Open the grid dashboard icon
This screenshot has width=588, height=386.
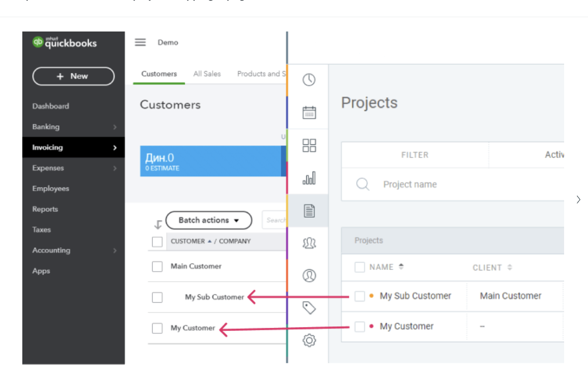[309, 145]
